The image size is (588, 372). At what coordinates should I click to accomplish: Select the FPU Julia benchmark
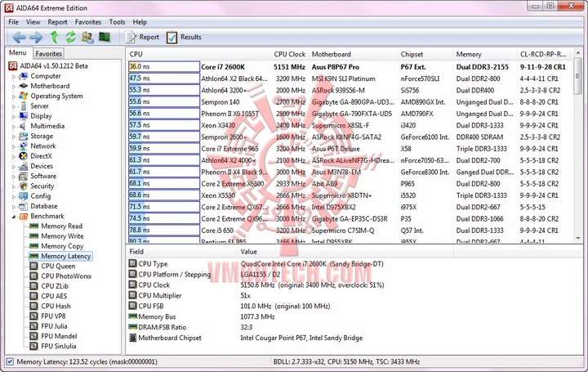pos(54,326)
